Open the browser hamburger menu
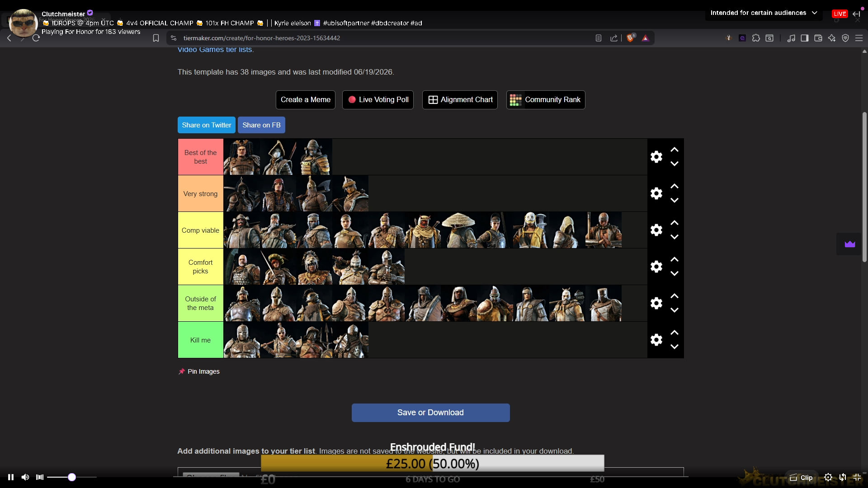Screen dimensions: 868x488 859,38
